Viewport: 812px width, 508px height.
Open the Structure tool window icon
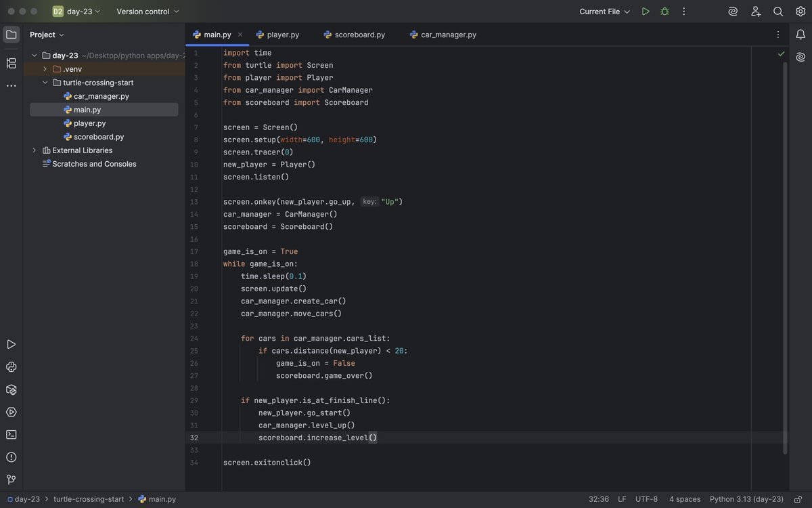point(11,63)
